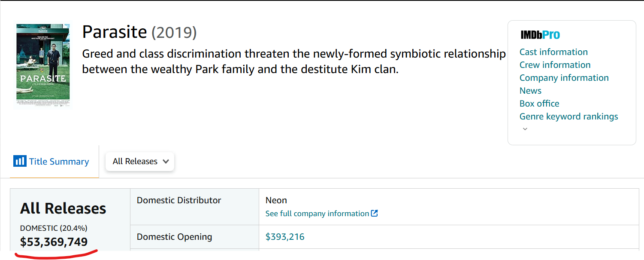Open the $393,216 domestic opening link
Screen dimensions: 644x260
285,237
